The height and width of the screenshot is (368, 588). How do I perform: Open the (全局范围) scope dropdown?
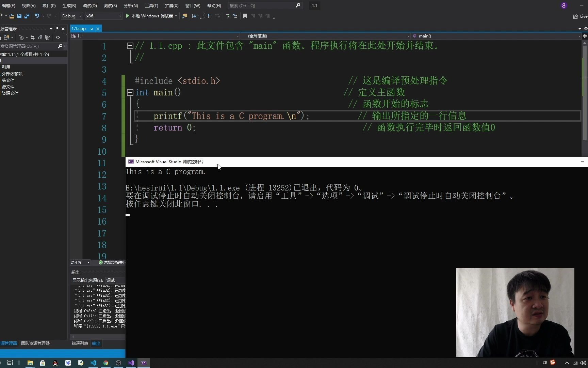[x=408, y=36]
